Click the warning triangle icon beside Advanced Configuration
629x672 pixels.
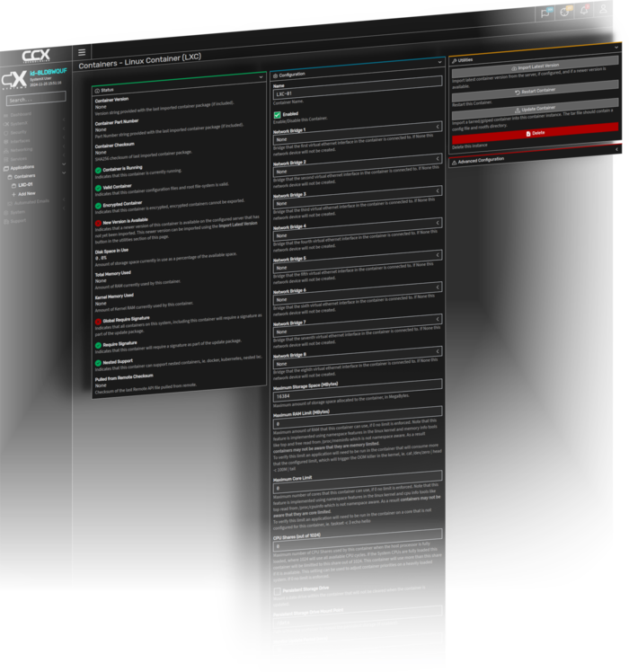(x=454, y=163)
